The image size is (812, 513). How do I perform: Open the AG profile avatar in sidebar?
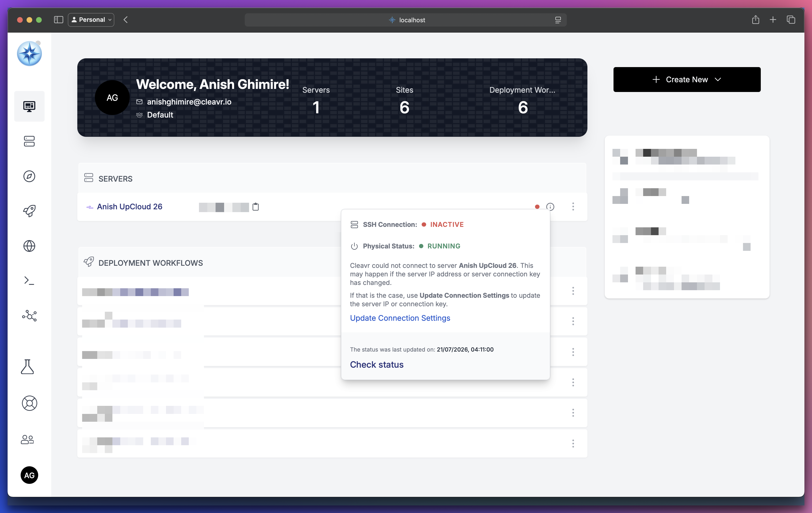click(x=29, y=475)
